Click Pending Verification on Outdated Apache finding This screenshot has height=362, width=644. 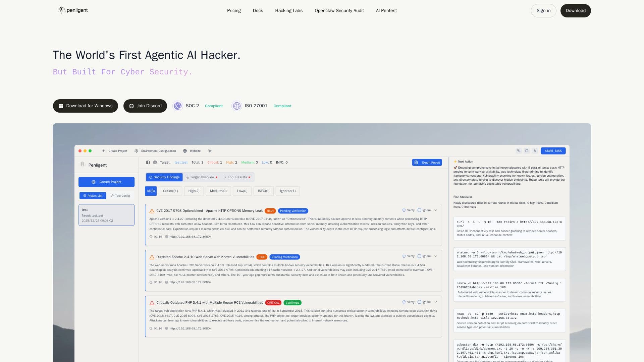[x=284, y=257]
